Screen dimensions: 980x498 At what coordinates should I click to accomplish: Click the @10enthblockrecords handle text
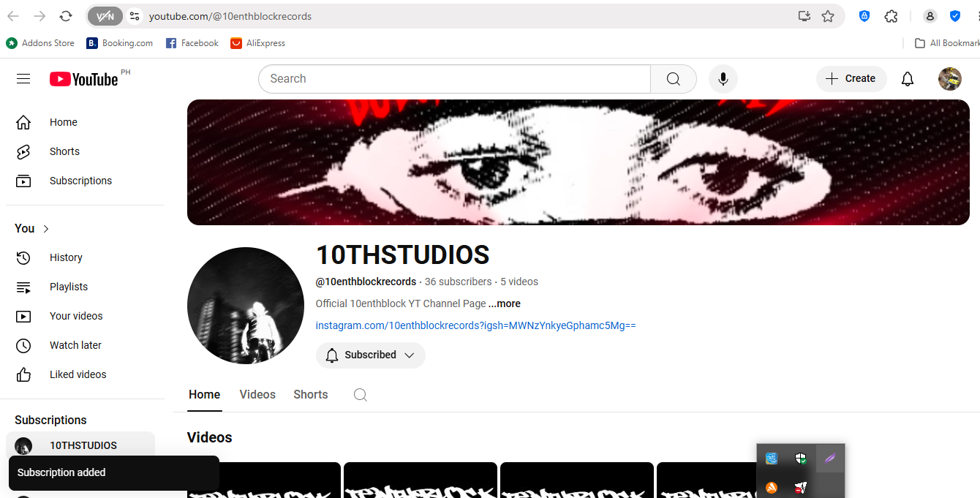tap(366, 282)
